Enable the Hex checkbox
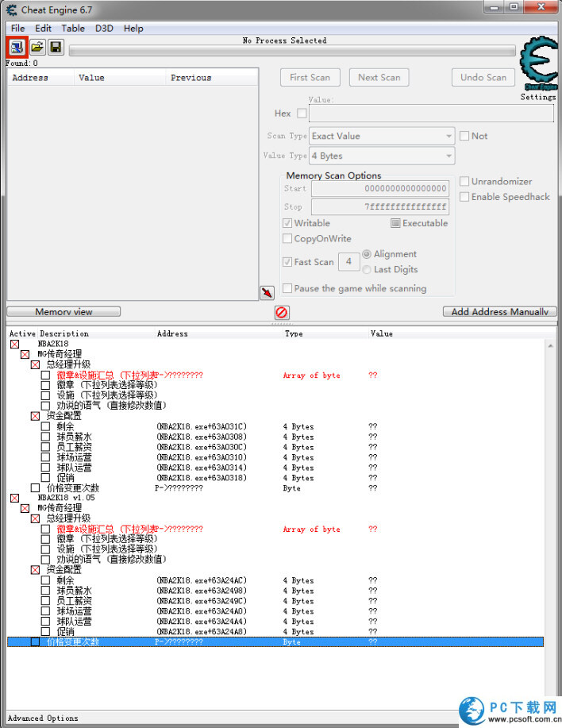Screen dimensions: 562x728 pos(302,114)
